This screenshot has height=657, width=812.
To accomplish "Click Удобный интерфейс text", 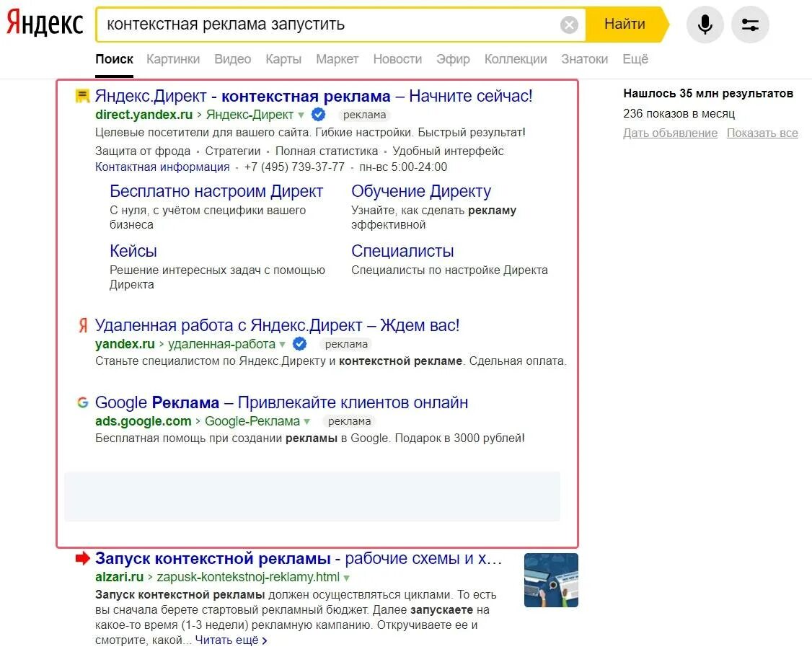I will [x=448, y=151].
